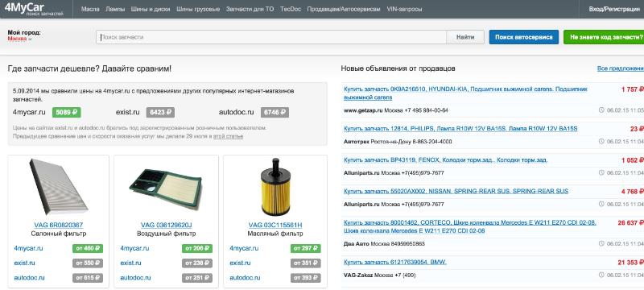Open the Лампы menu item
The image size is (644, 290).
[115, 9]
